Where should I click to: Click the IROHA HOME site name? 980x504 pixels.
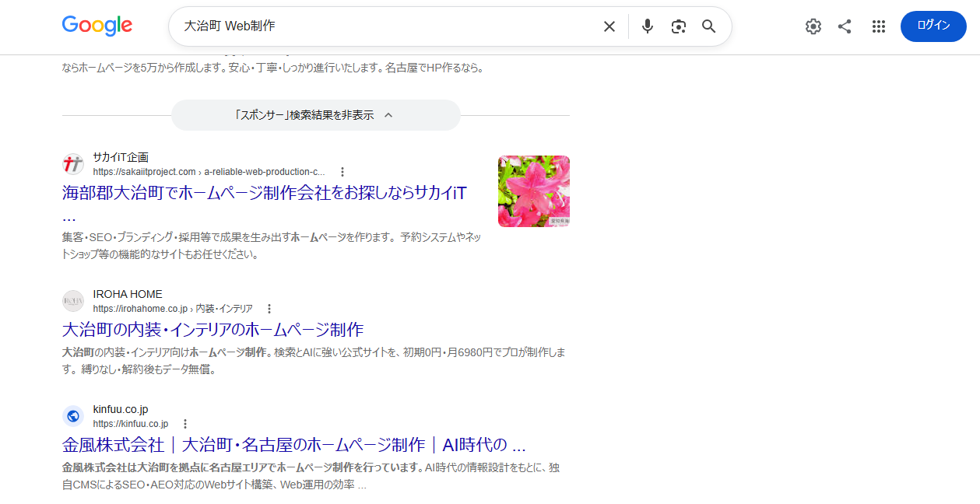[x=128, y=294]
